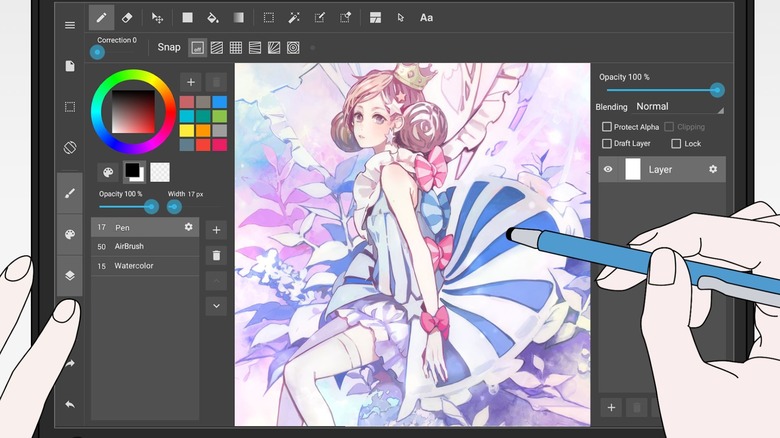Screen dimensions: 780x438
Task: Pick the Bucket fill tool
Action: 212,18
